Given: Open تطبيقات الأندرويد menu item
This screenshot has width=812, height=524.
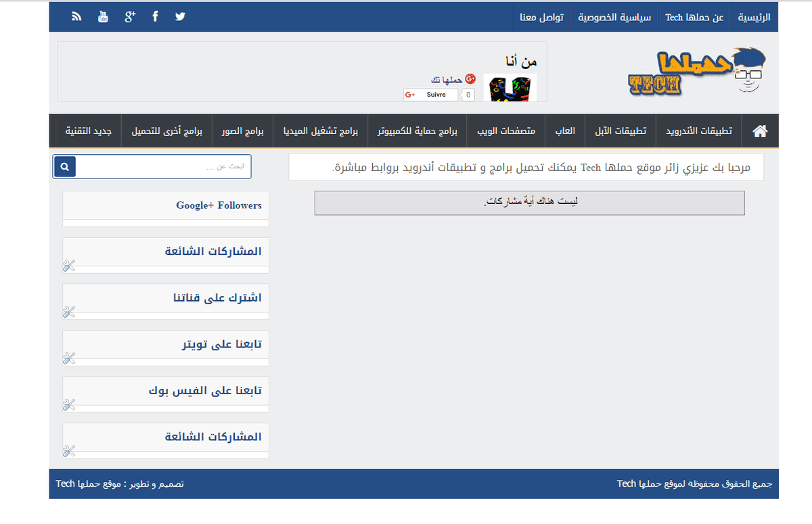Looking at the screenshot, I should tap(699, 130).
